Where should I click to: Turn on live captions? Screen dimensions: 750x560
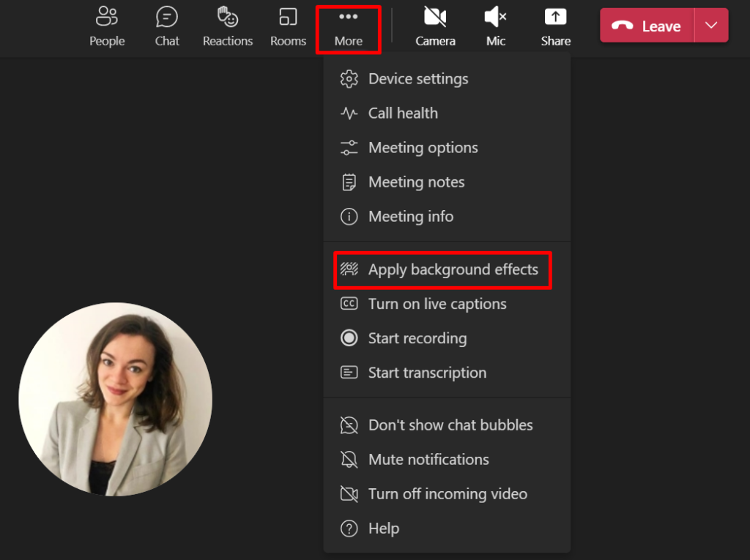pyautogui.click(x=447, y=304)
